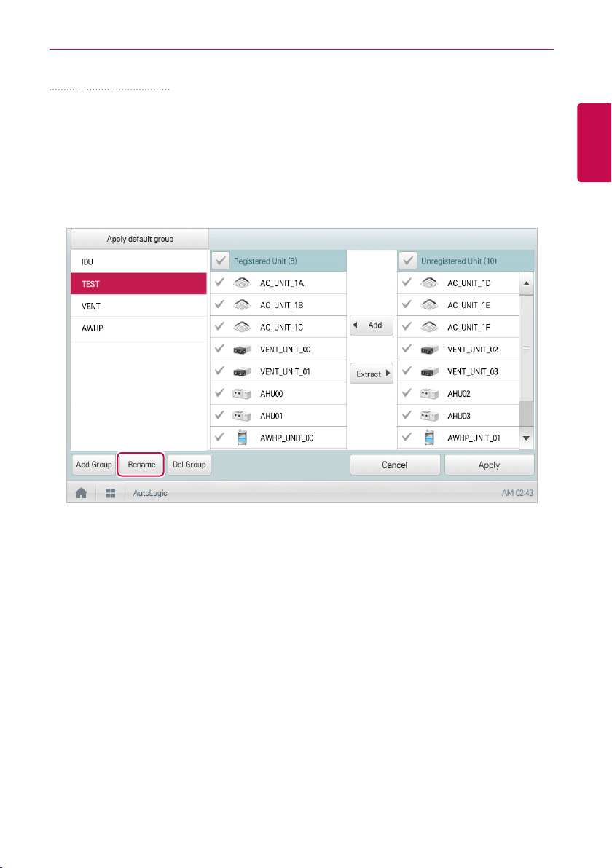
Task: Click scroll up arrow of unregistered list
Action: pyautogui.click(x=526, y=283)
